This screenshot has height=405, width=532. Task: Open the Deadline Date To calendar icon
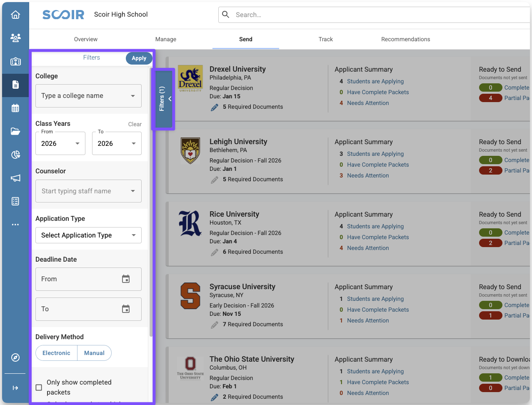click(x=126, y=309)
